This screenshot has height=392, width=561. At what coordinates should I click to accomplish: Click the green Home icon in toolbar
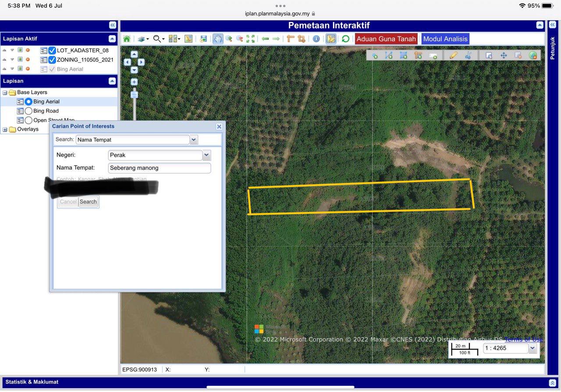pyautogui.click(x=127, y=39)
